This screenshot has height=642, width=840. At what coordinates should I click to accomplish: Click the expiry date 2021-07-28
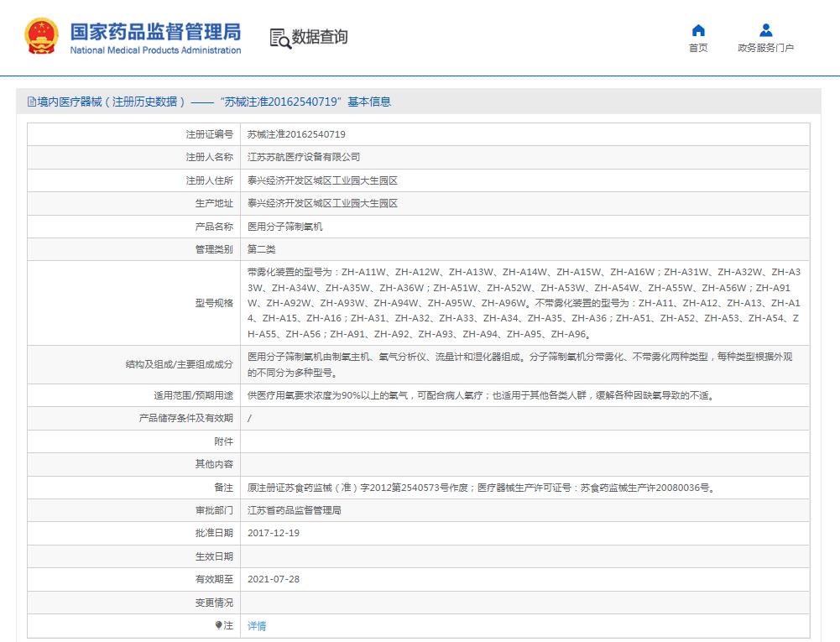click(x=274, y=579)
